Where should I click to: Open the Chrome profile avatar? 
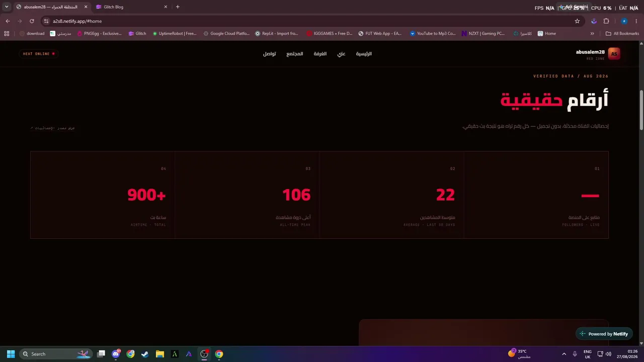click(624, 21)
